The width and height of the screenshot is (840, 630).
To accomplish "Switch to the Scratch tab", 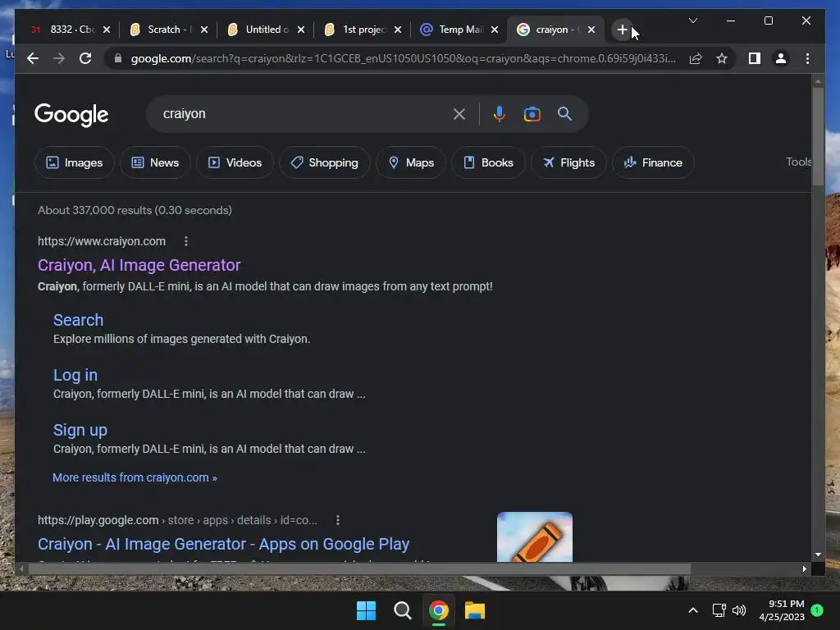I will point(161,30).
